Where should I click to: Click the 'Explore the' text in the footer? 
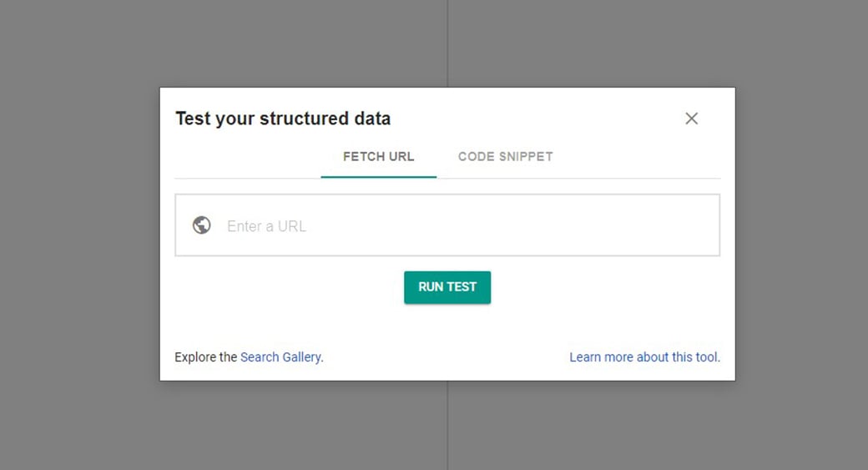206,357
